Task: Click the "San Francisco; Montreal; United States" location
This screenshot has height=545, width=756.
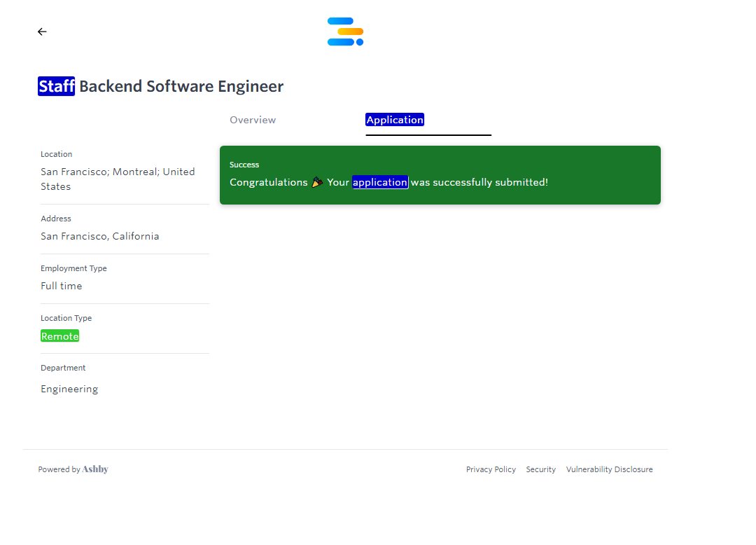Action: point(118,179)
